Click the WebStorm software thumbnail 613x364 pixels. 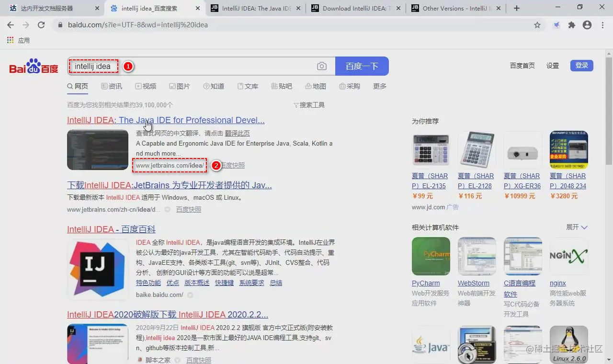[x=477, y=256]
